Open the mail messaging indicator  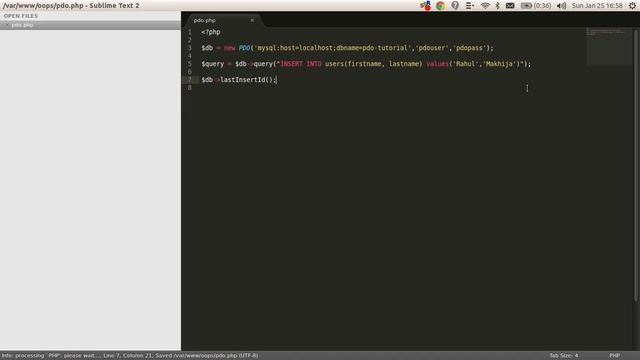[x=510, y=6]
